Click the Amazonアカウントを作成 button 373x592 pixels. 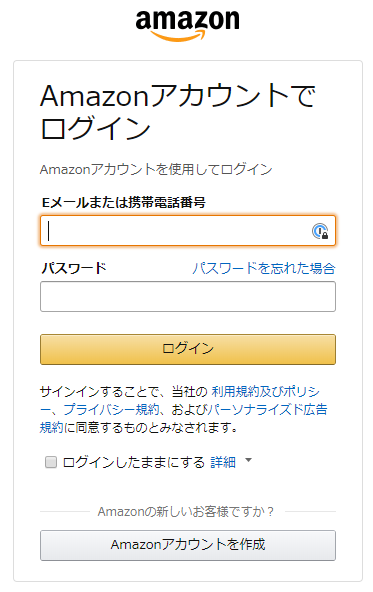(188, 546)
